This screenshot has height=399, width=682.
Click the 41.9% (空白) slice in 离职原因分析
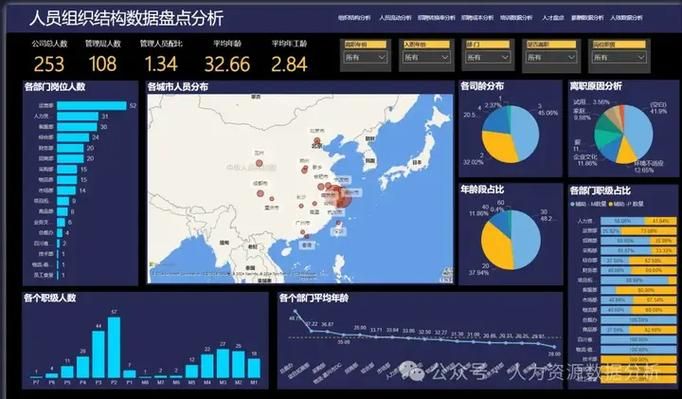tap(639, 131)
